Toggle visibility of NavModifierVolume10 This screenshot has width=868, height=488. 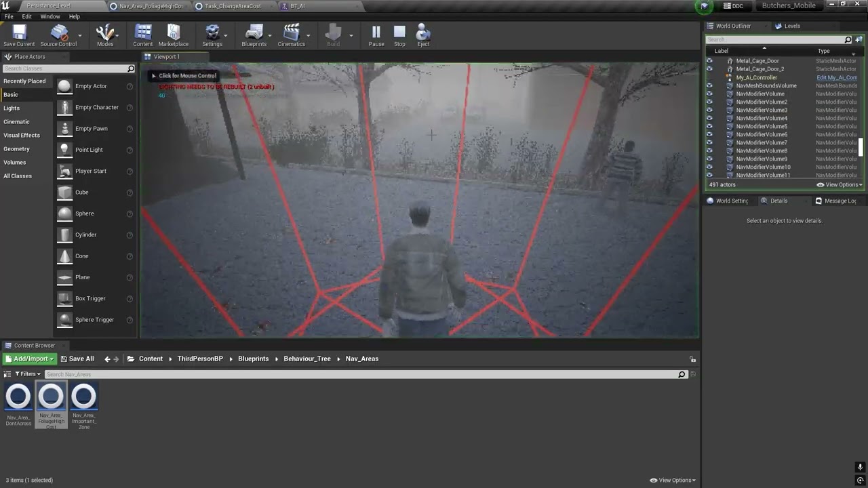[x=709, y=167]
